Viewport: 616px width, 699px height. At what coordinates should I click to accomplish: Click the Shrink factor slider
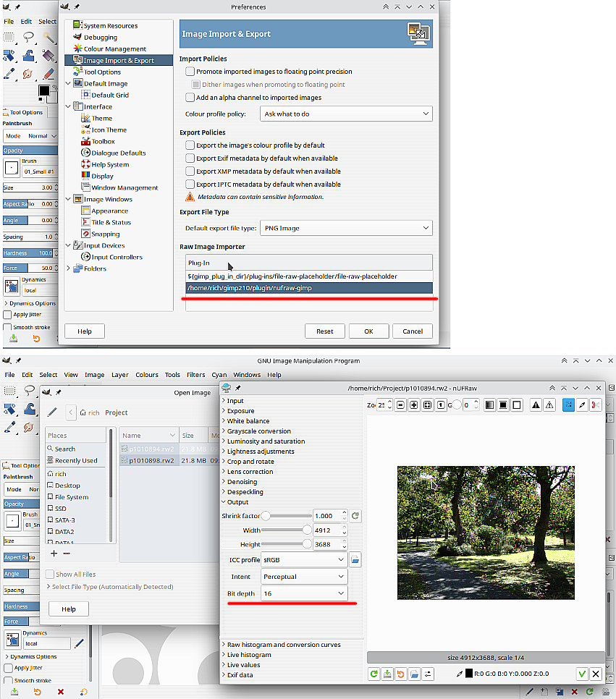(287, 516)
